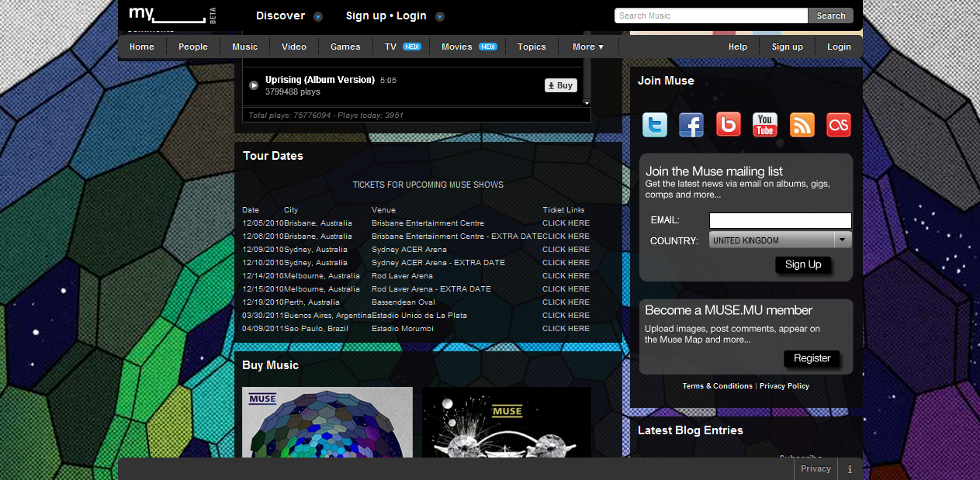Click the 'Estadio Morumbi' venue text
The height and width of the screenshot is (480, 980).
(x=403, y=329)
